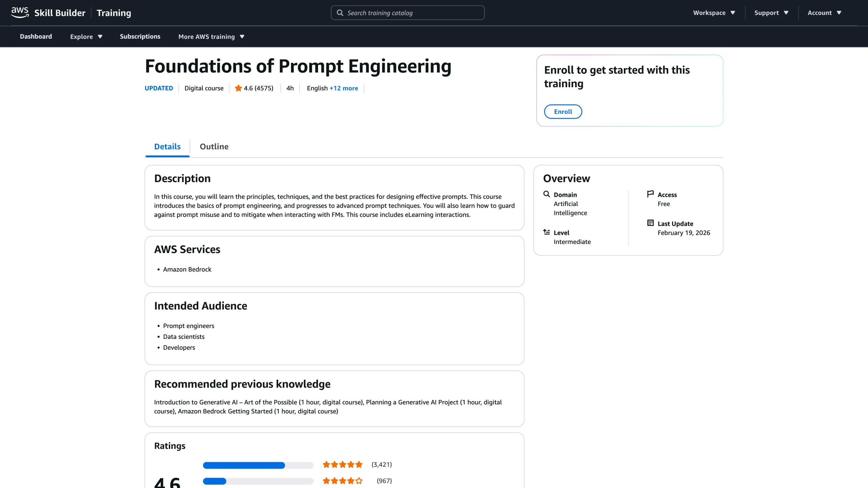Click the Developers list item
Image resolution: width=868 pixels, height=488 pixels.
(x=179, y=348)
